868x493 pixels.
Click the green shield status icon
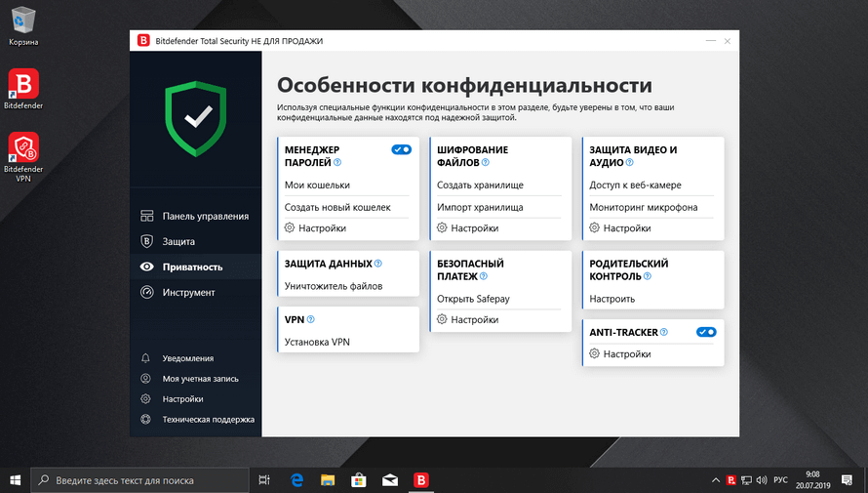(196, 118)
